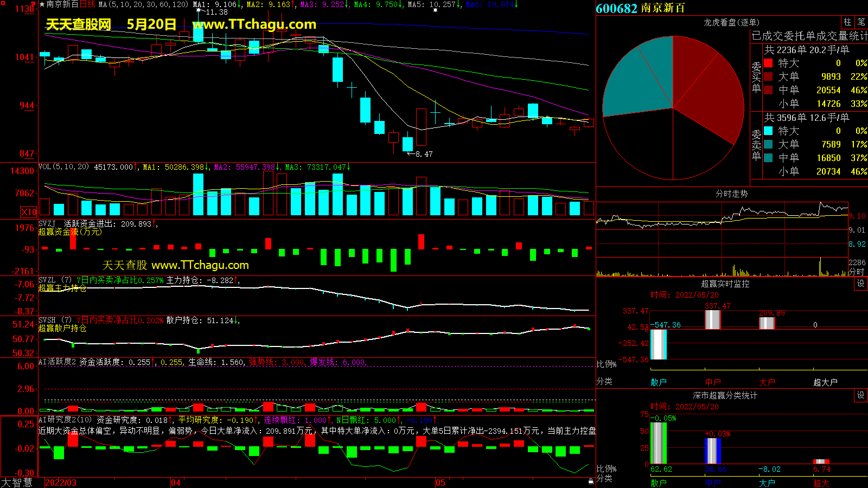Click the 日线 period label
This screenshot has height=488, width=868.
87,4
